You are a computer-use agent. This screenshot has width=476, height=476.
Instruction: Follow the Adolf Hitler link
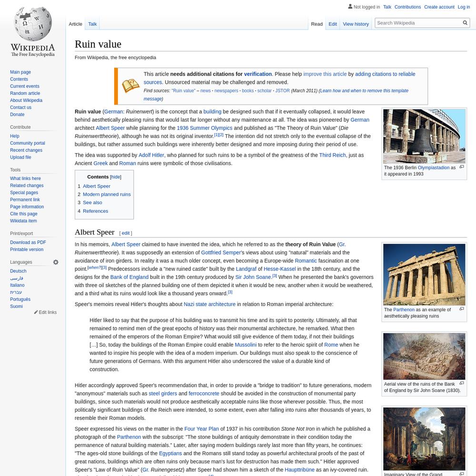(x=151, y=155)
